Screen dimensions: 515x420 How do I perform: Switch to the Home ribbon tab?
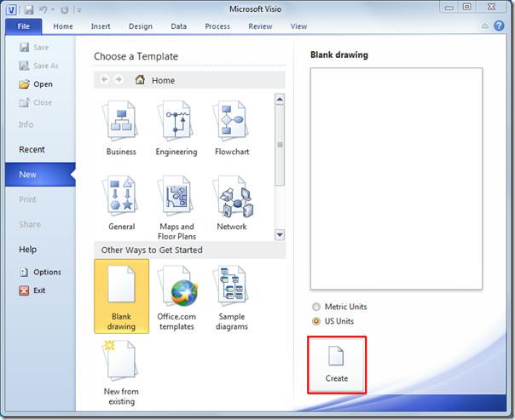63,26
